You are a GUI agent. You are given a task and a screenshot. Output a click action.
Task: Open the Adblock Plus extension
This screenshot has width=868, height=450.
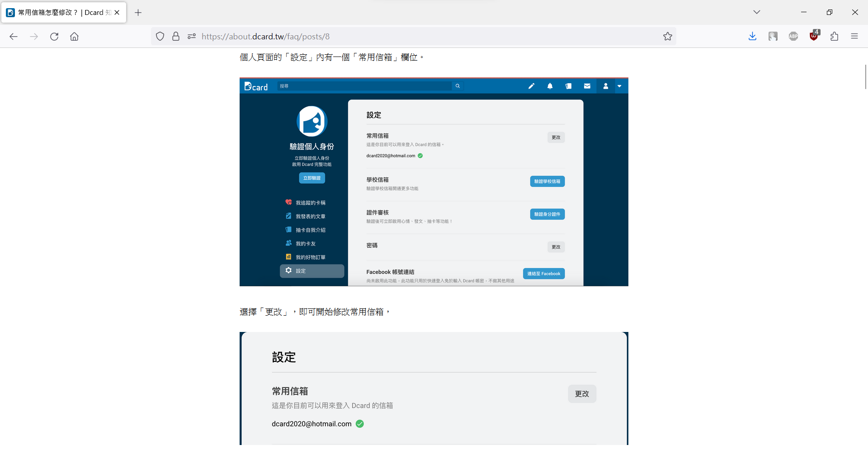click(793, 37)
